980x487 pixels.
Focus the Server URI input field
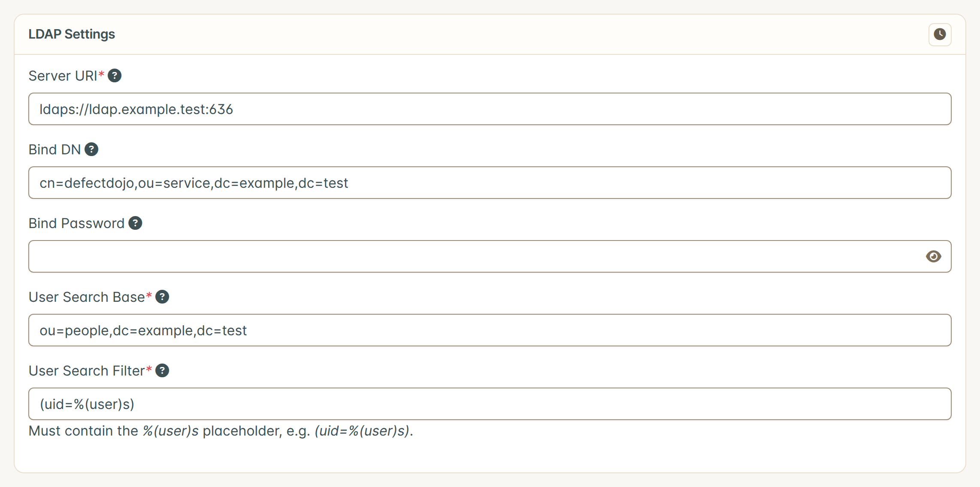490,109
